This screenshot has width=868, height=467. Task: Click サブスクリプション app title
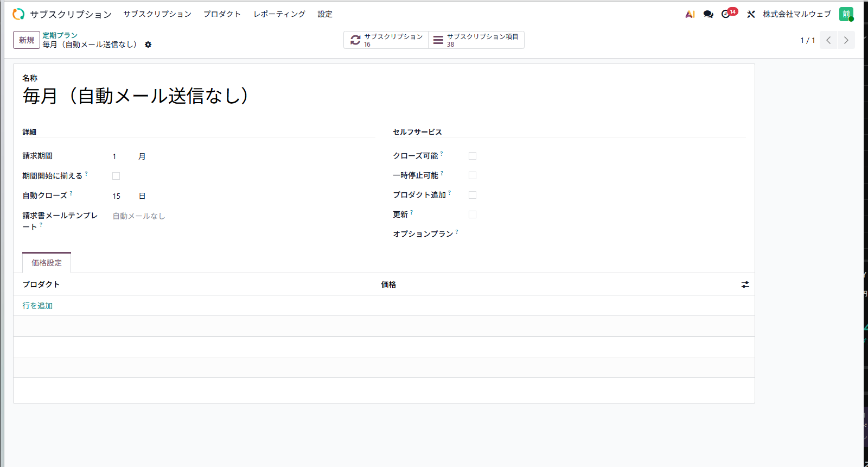tap(71, 14)
